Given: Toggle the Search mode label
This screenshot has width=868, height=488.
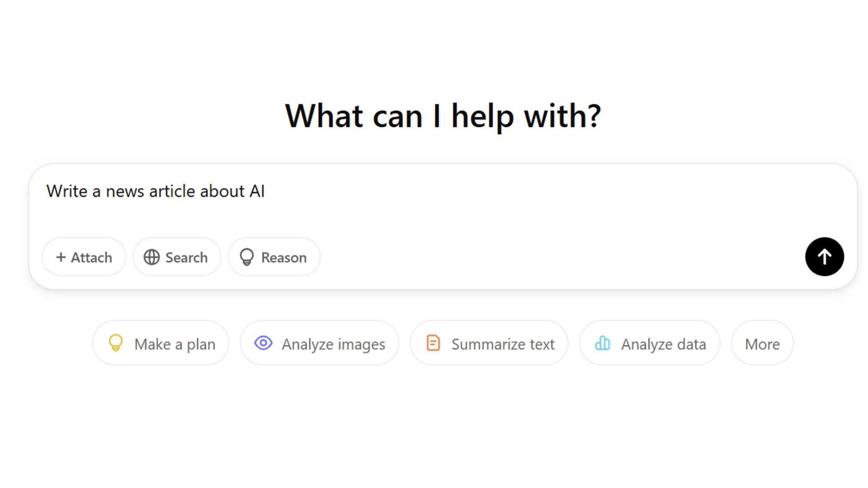Looking at the screenshot, I should (186, 258).
